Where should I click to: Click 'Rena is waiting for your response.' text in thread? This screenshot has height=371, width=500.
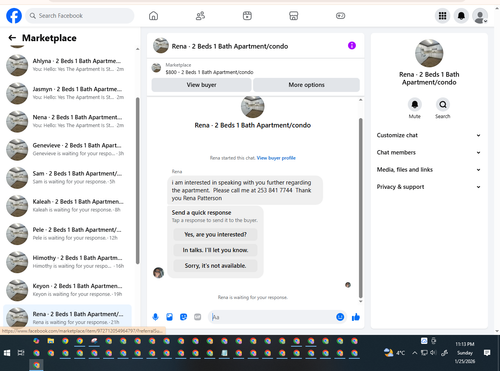click(253, 297)
